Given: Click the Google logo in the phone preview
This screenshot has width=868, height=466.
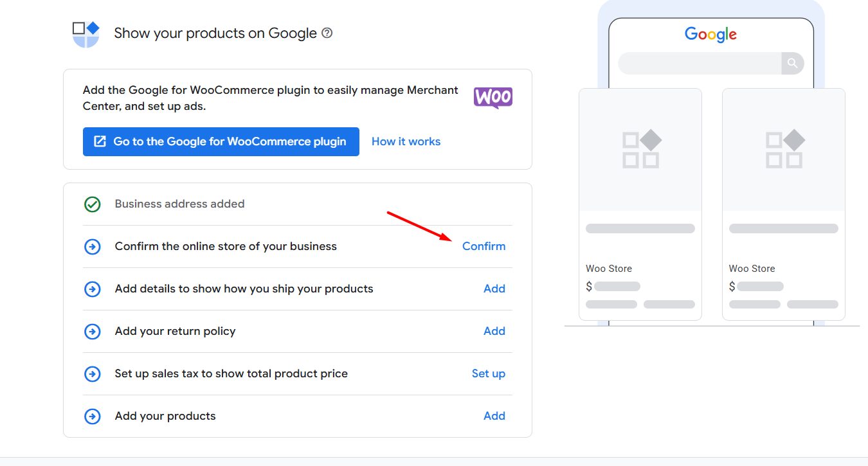Looking at the screenshot, I should (x=710, y=34).
